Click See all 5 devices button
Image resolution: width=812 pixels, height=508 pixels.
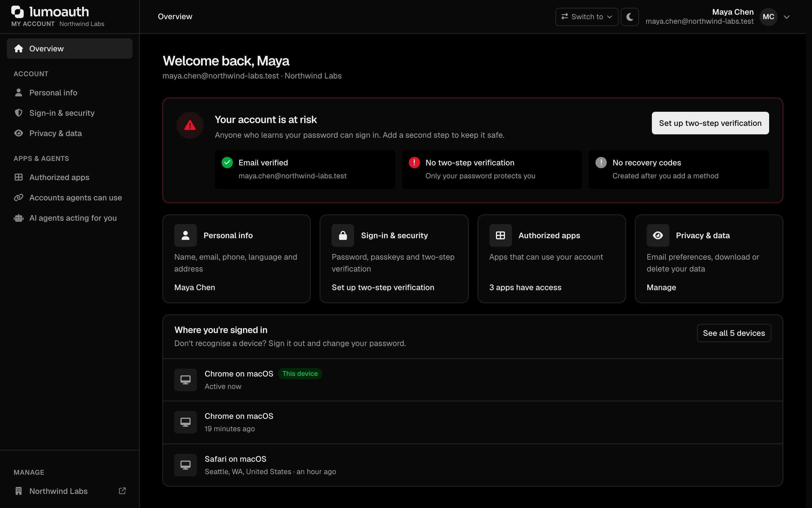[x=734, y=333]
